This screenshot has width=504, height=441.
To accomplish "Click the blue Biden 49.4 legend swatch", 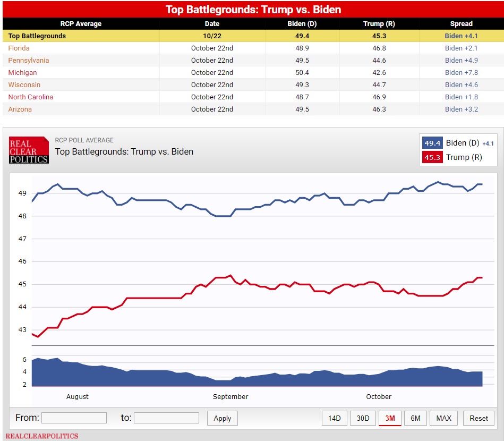I will tap(432, 143).
